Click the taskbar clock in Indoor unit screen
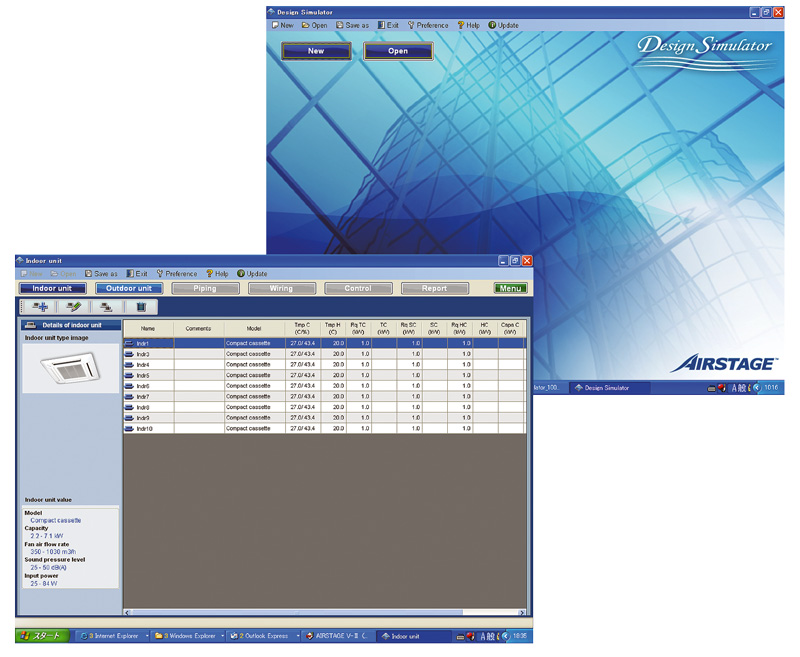This screenshot has height=657, width=800. tap(520, 636)
